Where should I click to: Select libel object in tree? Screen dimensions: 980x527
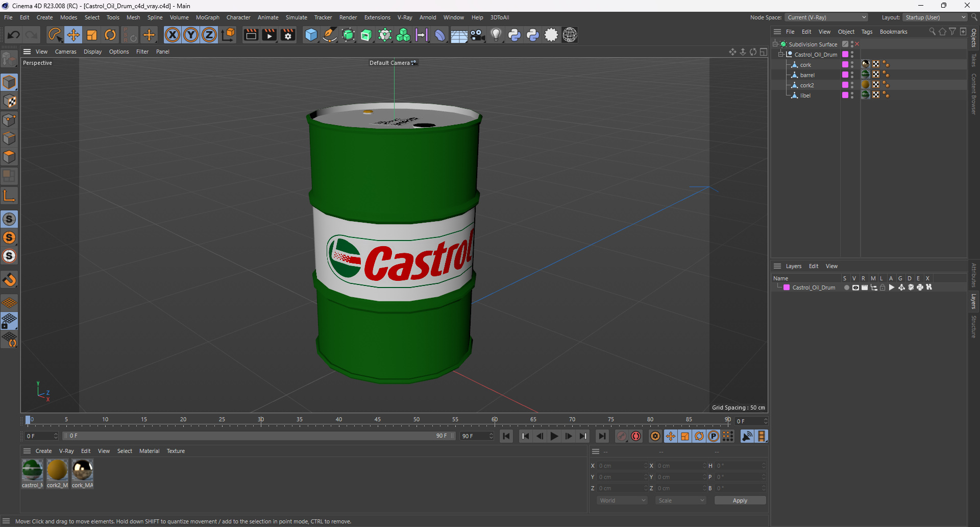pos(805,95)
